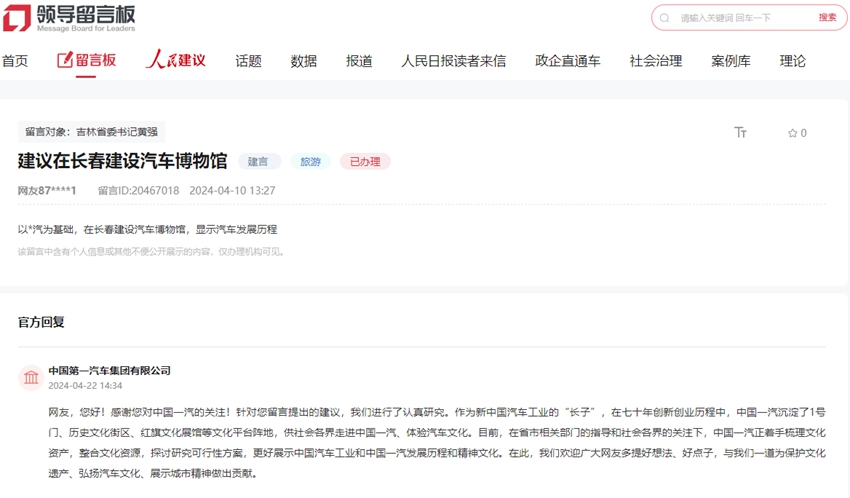Click the 留言板 edit icon in navigation
The image size is (850, 498).
coord(65,60)
